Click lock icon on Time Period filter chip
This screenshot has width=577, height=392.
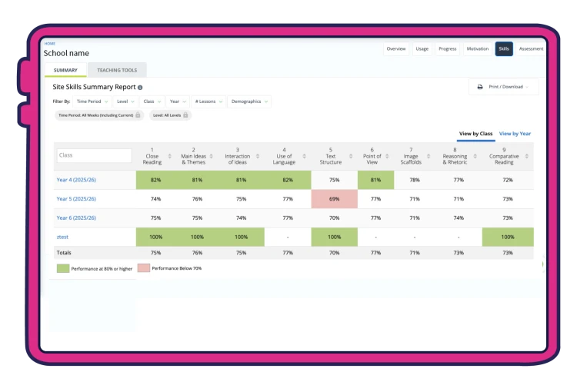(x=138, y=115)
